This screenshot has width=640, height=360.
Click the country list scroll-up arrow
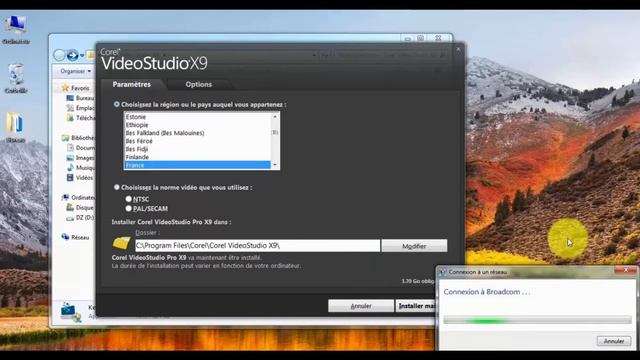point(275,117)
